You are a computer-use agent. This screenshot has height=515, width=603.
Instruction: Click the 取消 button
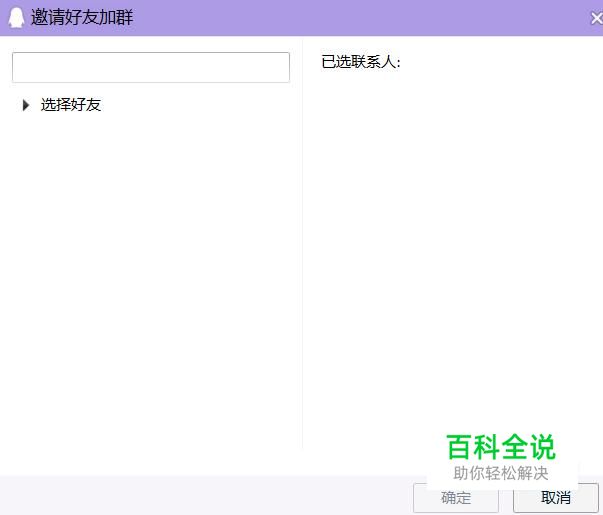[x=556, y=498]
